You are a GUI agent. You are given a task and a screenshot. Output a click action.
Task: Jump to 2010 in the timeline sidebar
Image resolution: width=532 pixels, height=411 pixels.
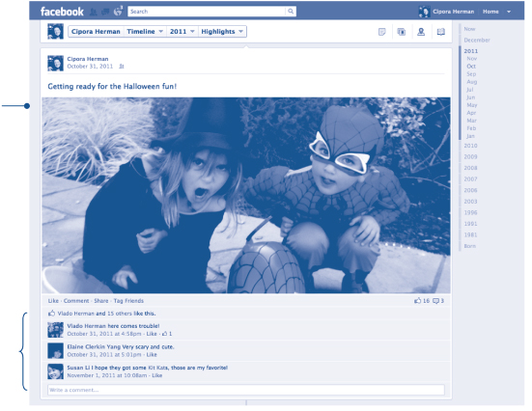click(470, 146)
